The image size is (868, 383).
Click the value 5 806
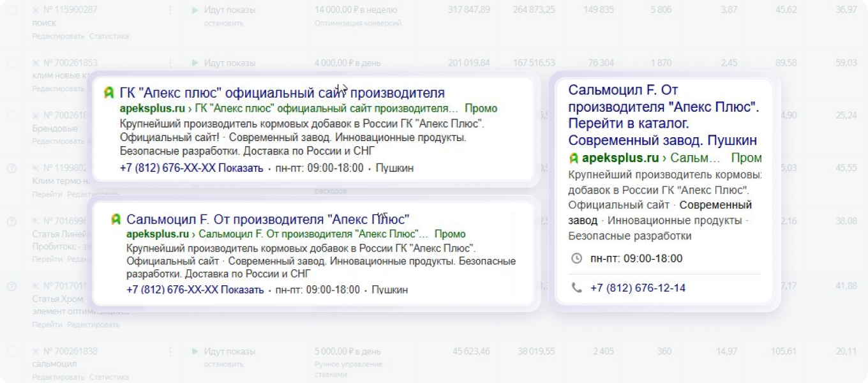pos(661,10)
